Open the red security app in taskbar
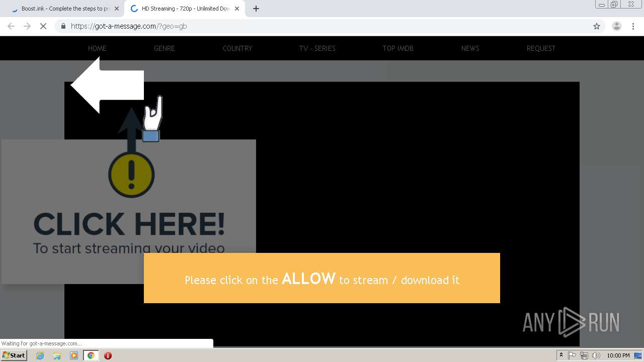644x362 pixels. point(108,355)
